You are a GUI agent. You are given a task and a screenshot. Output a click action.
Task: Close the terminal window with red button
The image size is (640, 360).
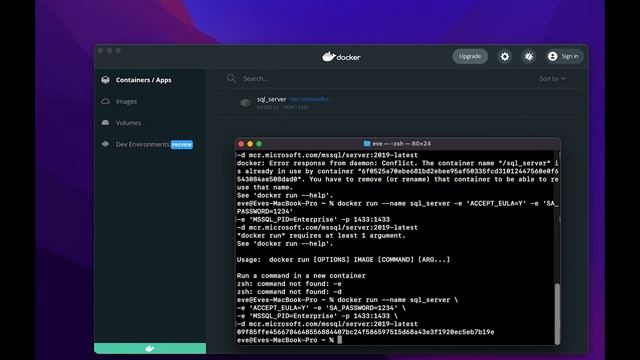coord(241,144)
